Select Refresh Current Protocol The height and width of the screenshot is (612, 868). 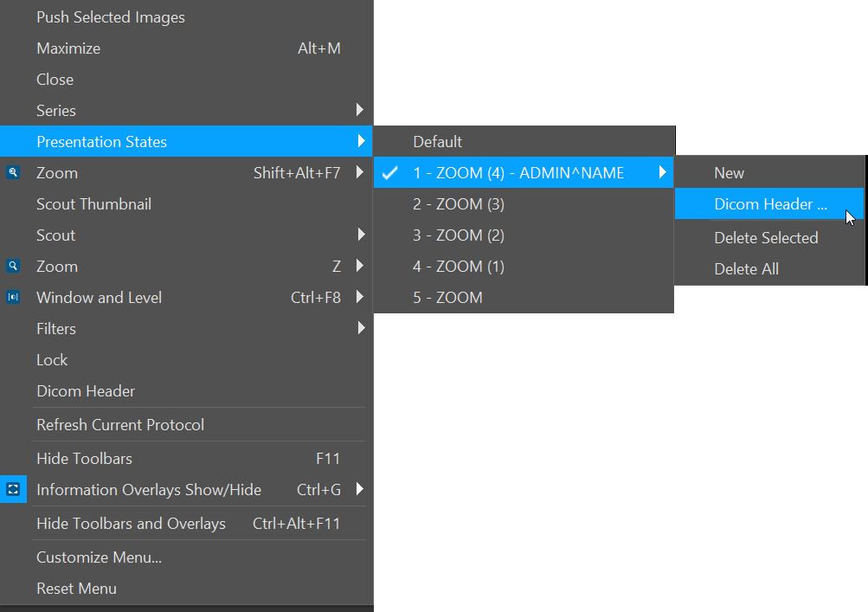120,425
